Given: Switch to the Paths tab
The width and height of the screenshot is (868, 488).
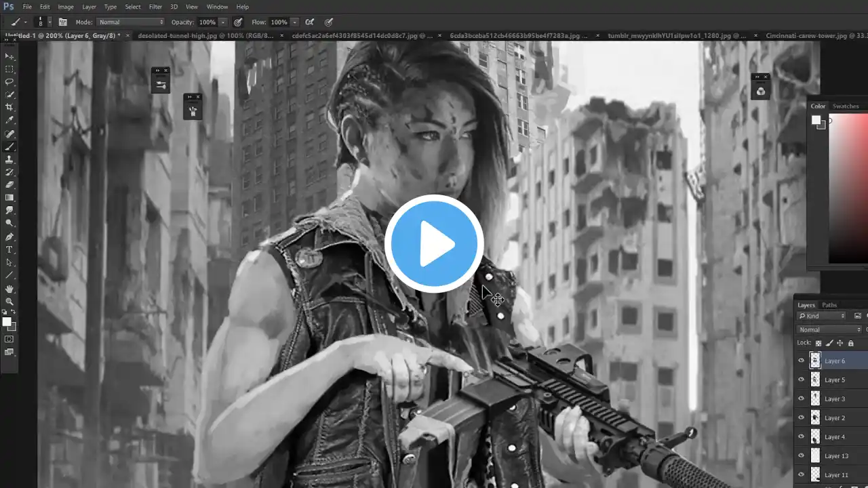Looking at the screenshot, I should pos(829,305).
